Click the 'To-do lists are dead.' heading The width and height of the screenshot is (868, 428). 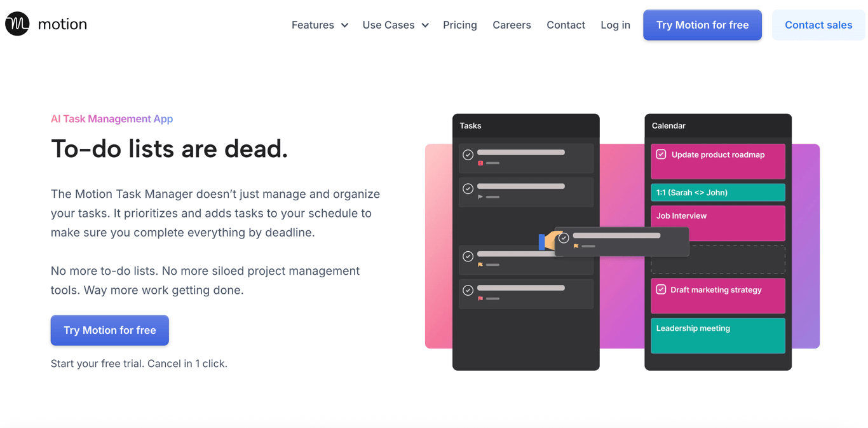169,149
